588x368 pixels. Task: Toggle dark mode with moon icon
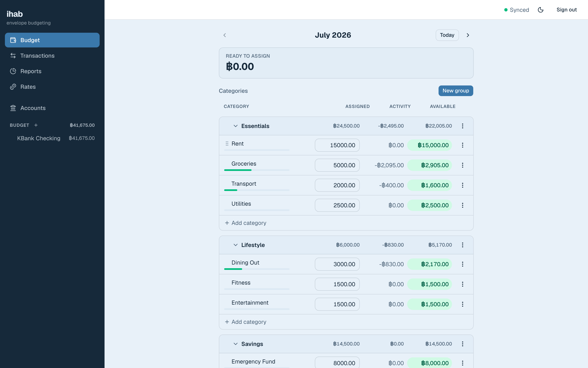coord(541,10)
